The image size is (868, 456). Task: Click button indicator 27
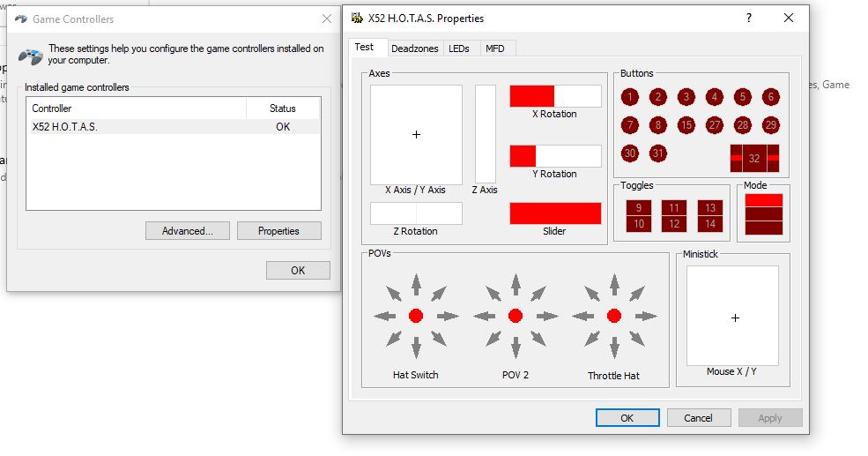coord(714,125)
